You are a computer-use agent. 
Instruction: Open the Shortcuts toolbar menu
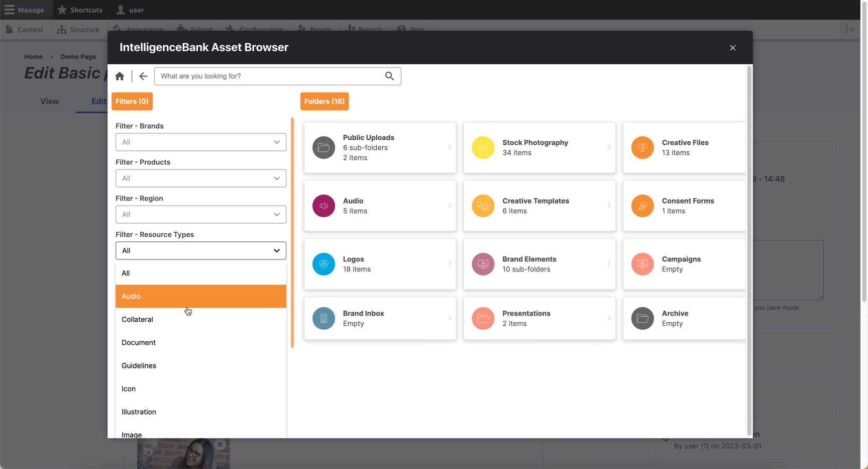click(x=80, y=10)
